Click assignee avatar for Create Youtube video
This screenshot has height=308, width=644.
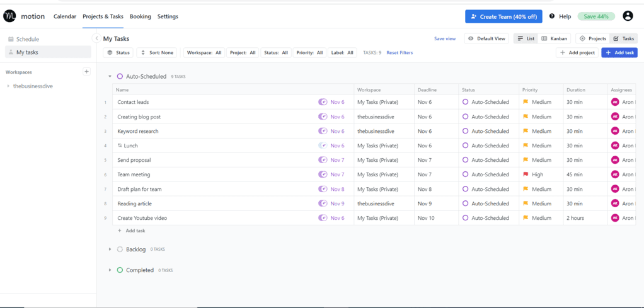(615, 218)
